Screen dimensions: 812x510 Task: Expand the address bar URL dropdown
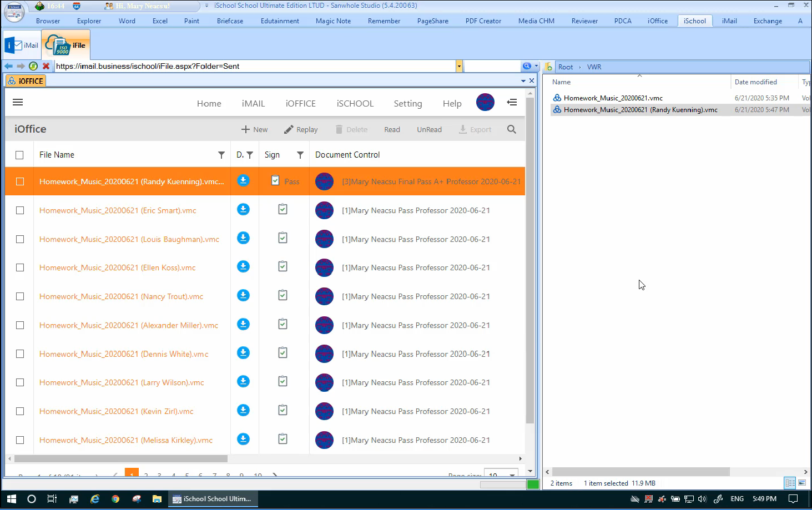coord(459,67)
